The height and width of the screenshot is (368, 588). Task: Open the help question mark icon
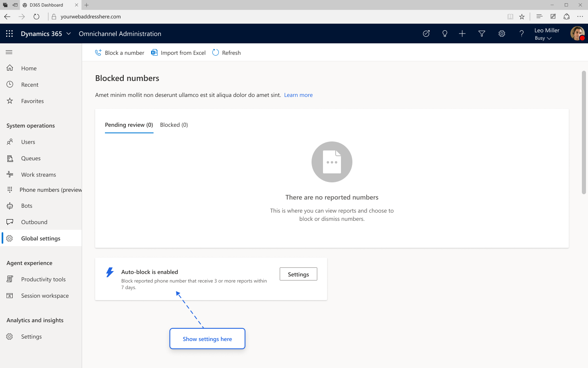tap(521, 34)
